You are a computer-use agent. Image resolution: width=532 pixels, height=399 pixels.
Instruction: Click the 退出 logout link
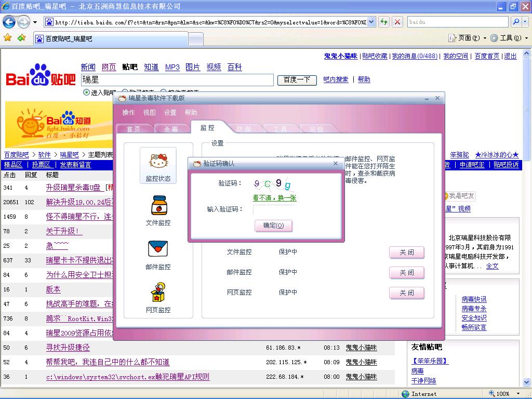click(510, 56)
